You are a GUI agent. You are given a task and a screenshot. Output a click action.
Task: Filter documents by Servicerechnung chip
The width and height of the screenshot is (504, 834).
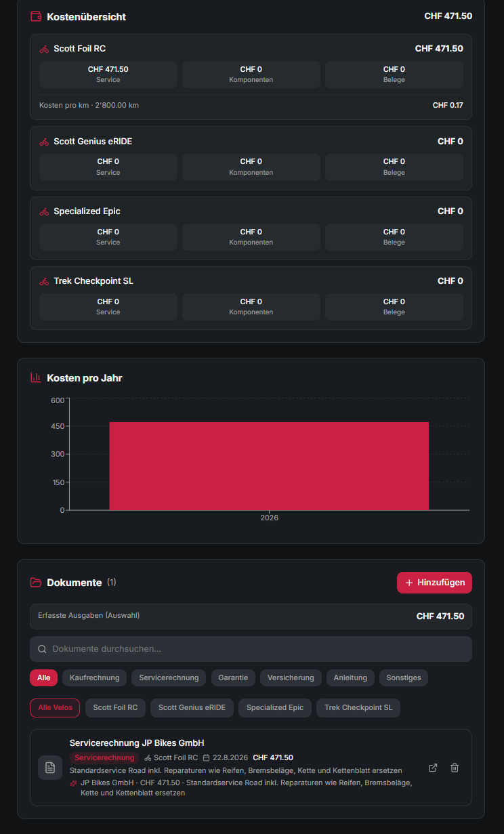point(169,677)
